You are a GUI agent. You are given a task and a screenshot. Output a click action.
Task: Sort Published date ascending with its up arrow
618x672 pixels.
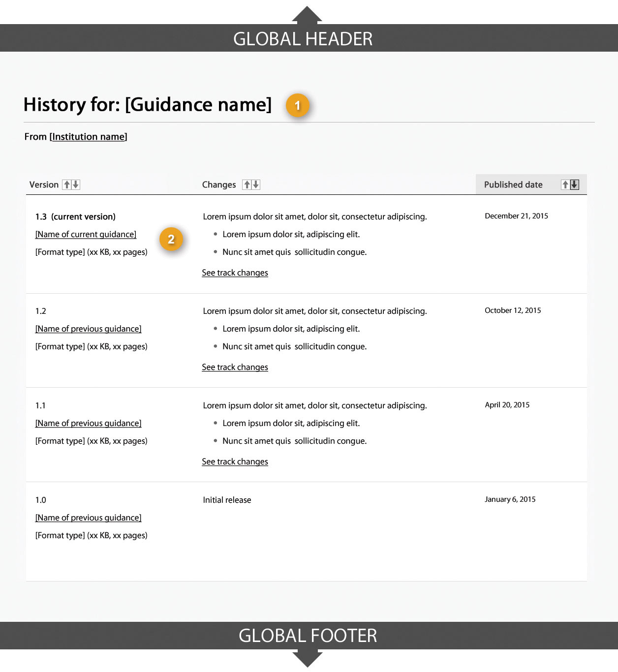[x=565, y=184]
